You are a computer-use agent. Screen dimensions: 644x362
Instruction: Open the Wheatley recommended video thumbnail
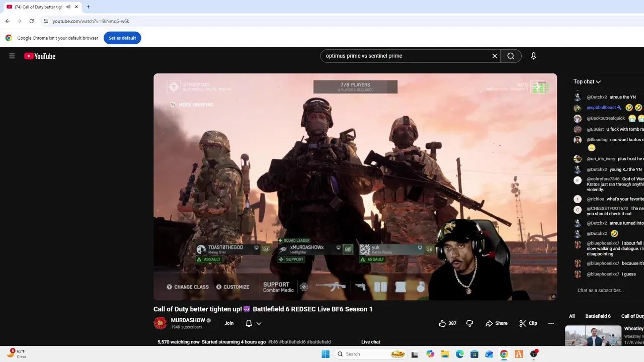coord(593,336)
